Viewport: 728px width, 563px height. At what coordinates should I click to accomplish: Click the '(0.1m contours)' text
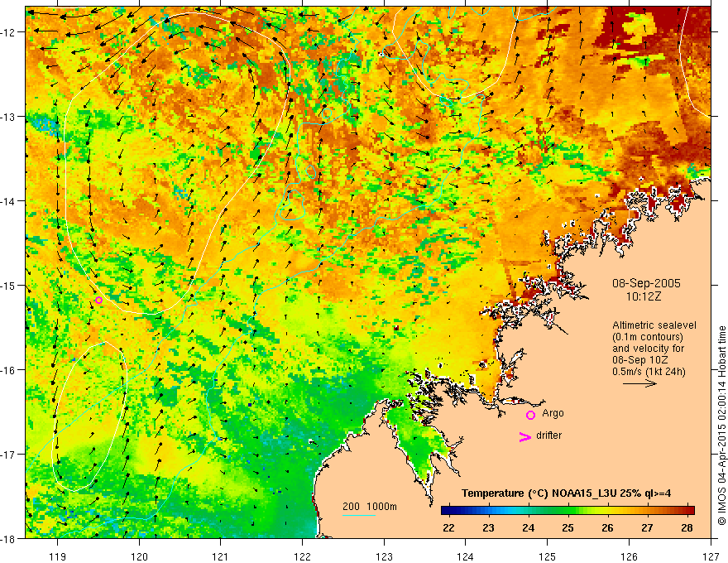point(648,337)
